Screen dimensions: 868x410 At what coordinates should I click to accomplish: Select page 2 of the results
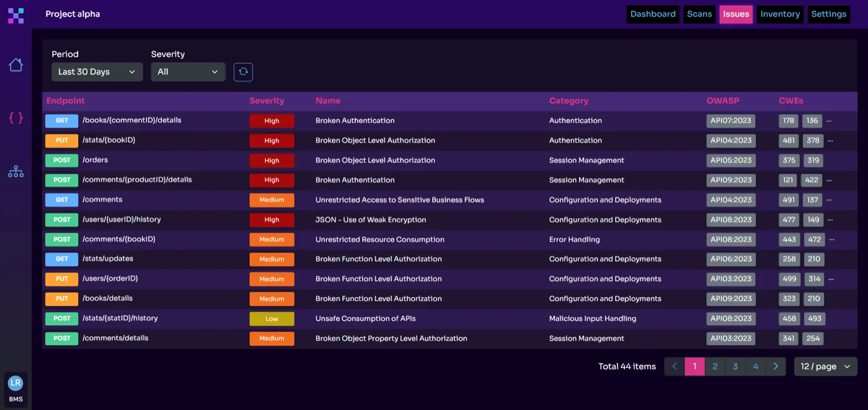point(715,366)
